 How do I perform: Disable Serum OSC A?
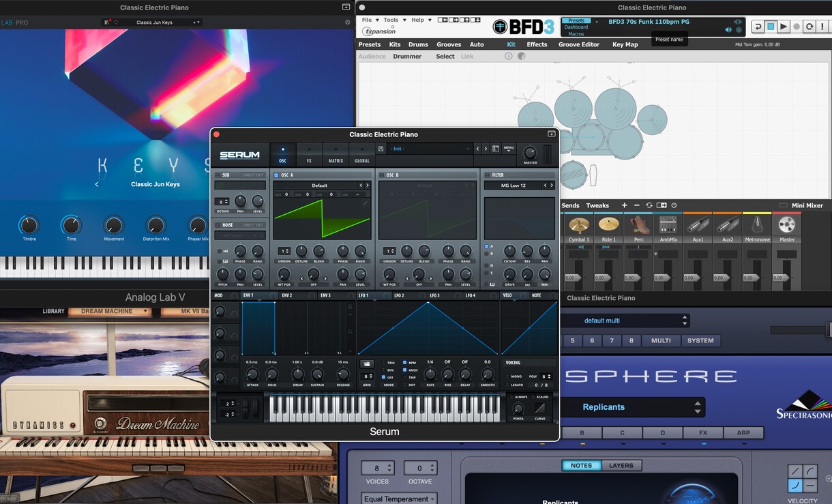pos(276,175)
